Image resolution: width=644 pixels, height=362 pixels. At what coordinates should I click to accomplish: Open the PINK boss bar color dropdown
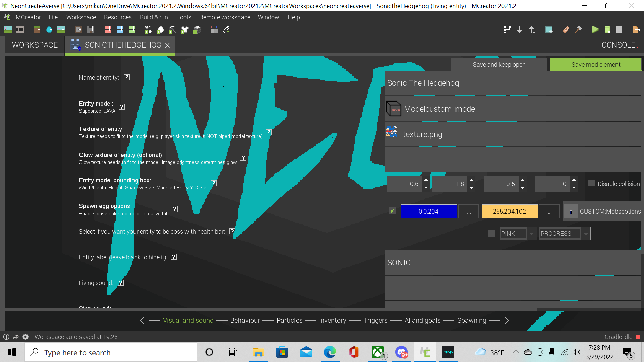coord(531,233)
